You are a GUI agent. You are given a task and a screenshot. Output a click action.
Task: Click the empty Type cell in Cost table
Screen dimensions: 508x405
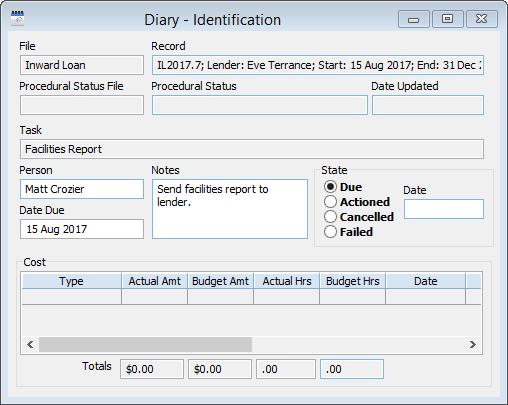(72, 296)
